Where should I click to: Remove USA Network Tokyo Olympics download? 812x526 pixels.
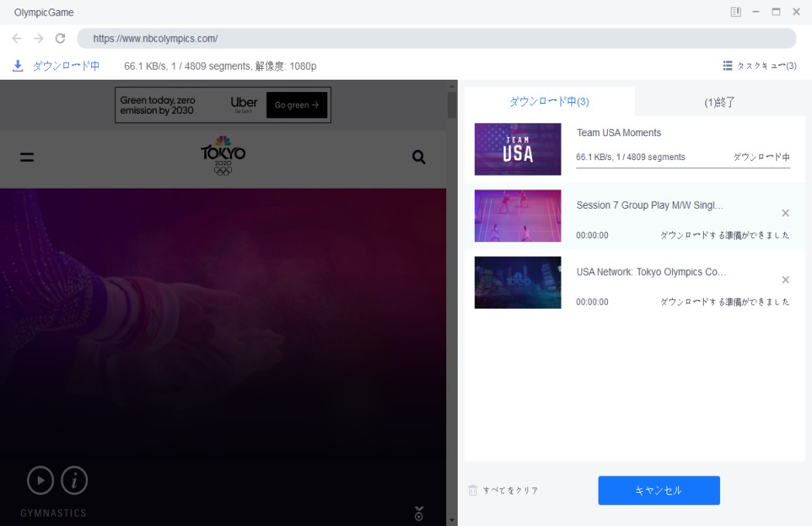[785, 279]
